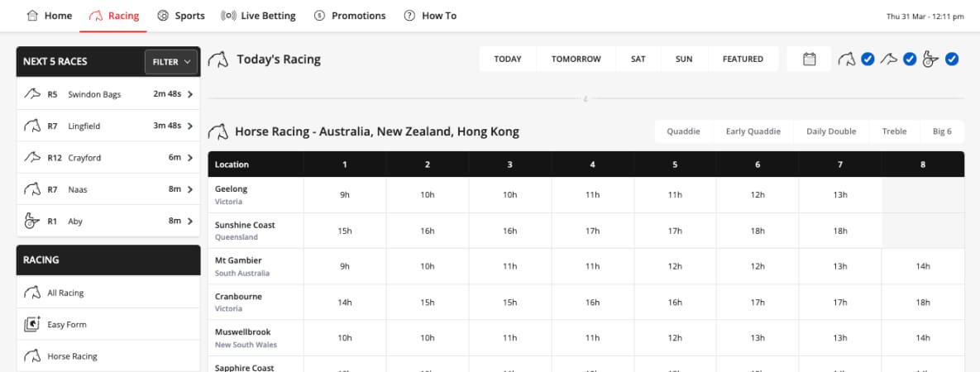Open the Sports menu item
Image resolution: width=980 pixels, height=372 pixels.
(x=180, y=16)
